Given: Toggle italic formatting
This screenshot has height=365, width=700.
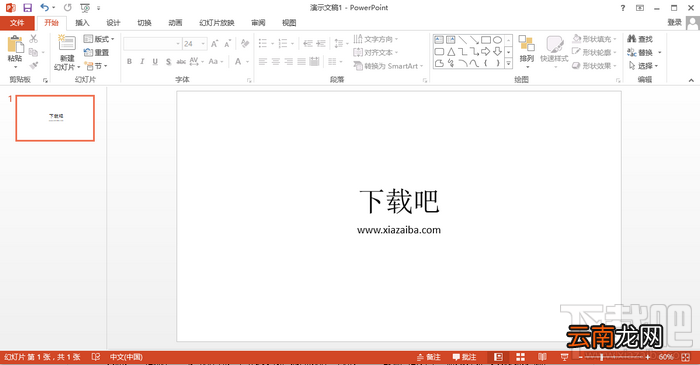Looking at the screenshot, I should [142, 62].
